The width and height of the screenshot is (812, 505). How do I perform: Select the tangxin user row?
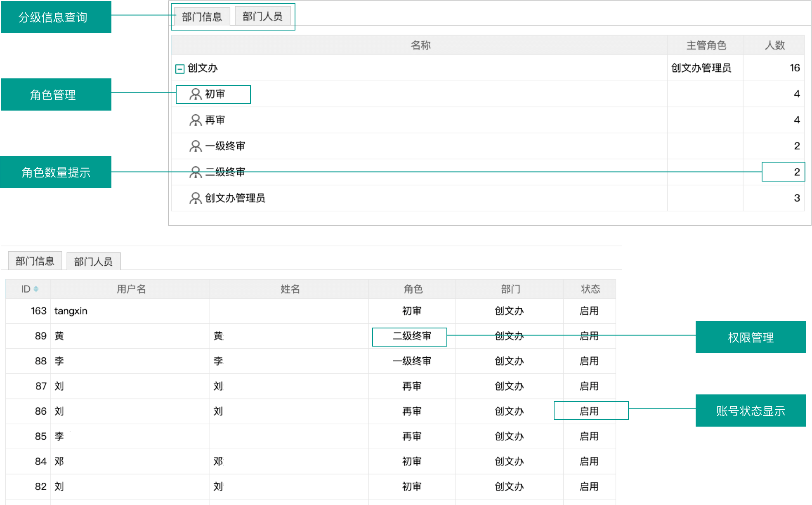71,311
